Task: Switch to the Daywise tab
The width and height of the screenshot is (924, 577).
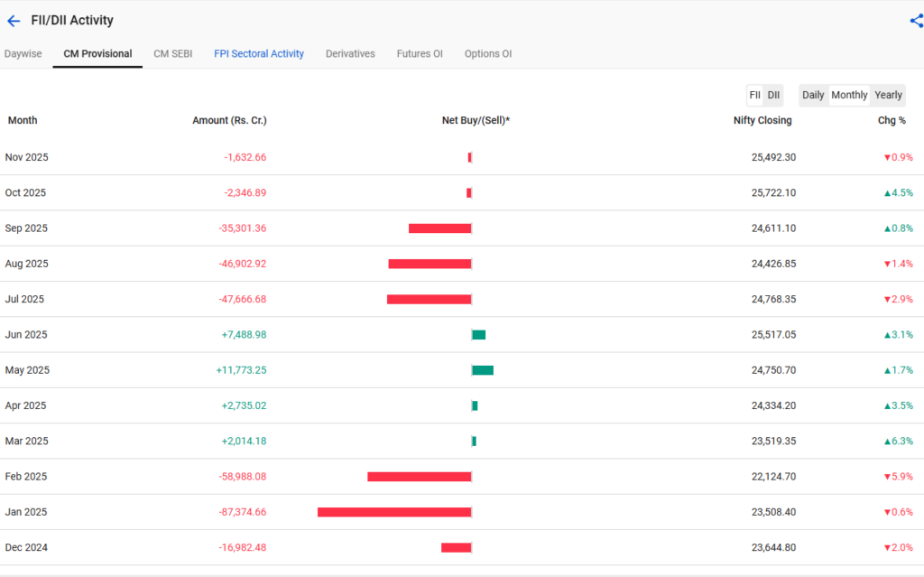Action: pyautogui.click(x=23, y=53)
